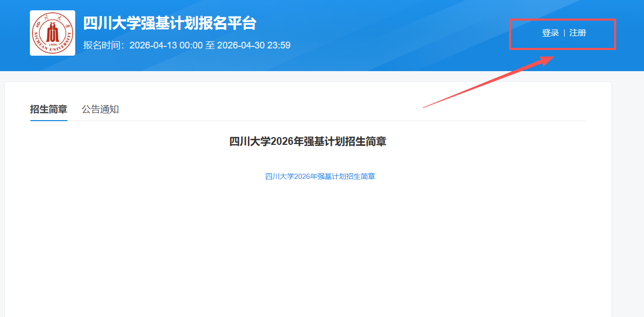
Task: Click the bold 招生简章 article heading
Action: tap(308, 141)
